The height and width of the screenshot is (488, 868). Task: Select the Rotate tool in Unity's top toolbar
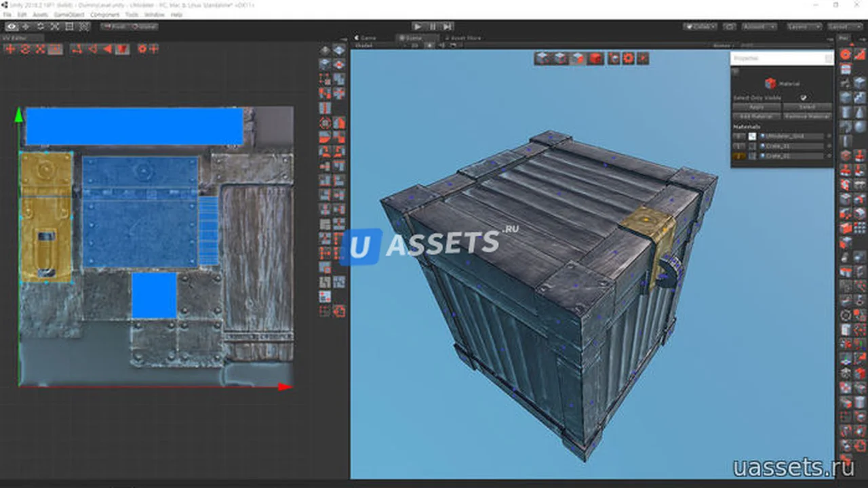click(x=40, y=26)
